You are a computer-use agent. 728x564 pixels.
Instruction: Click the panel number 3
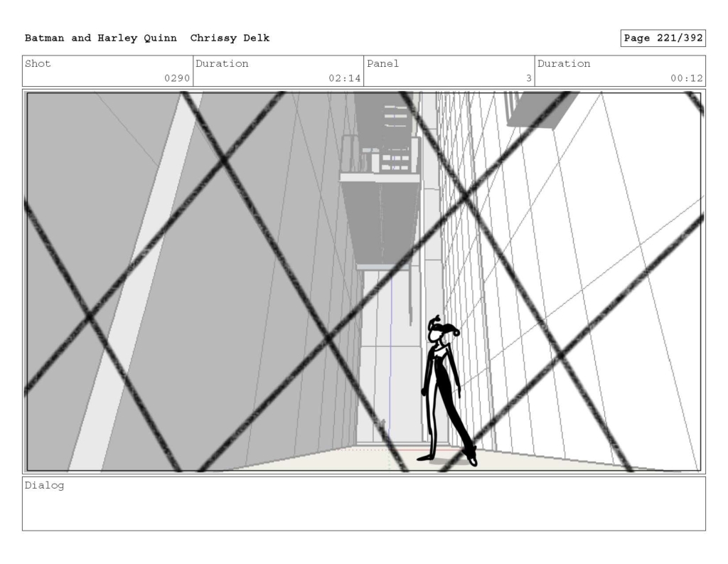click(x=528, y=78)
